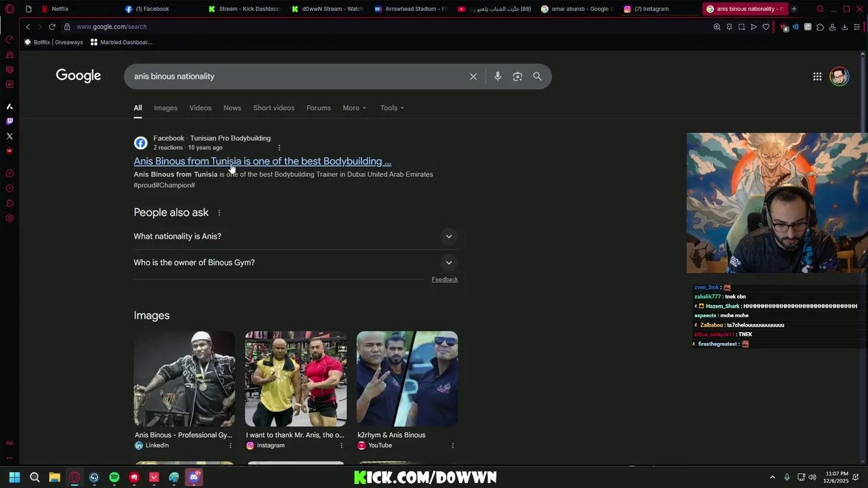
Task: Switch to the Videos search tab
Action: (200, 108)
